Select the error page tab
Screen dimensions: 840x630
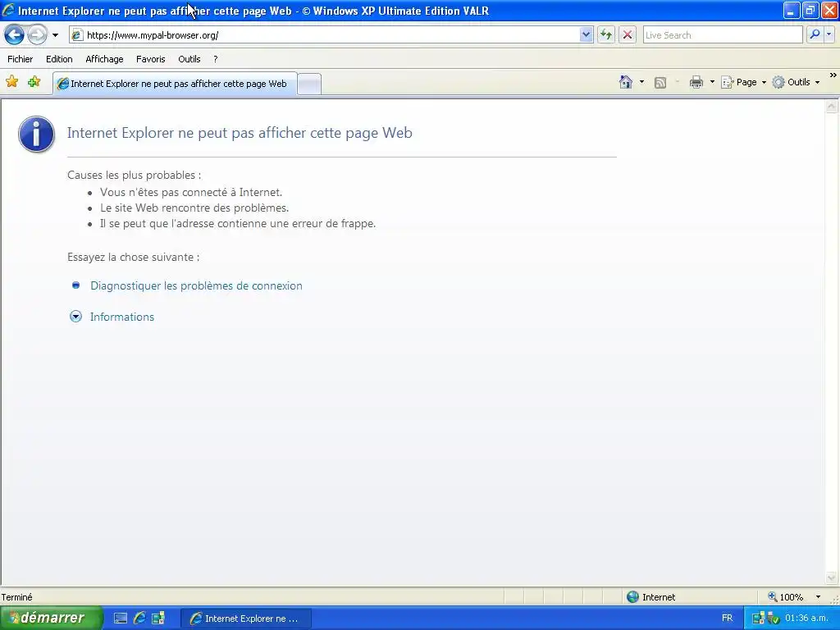175,84
